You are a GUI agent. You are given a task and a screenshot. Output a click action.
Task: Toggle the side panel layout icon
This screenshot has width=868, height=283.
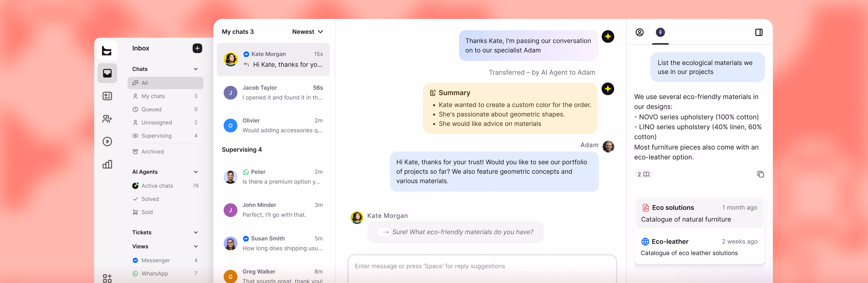[x=759, y=32]
